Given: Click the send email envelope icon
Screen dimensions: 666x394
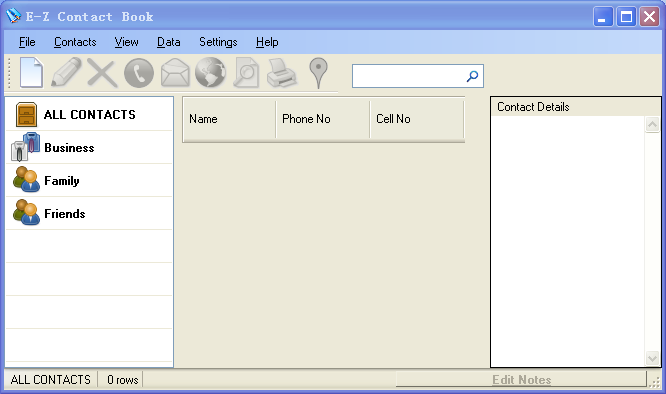Looking at the screenshot, I should (175, 73).
